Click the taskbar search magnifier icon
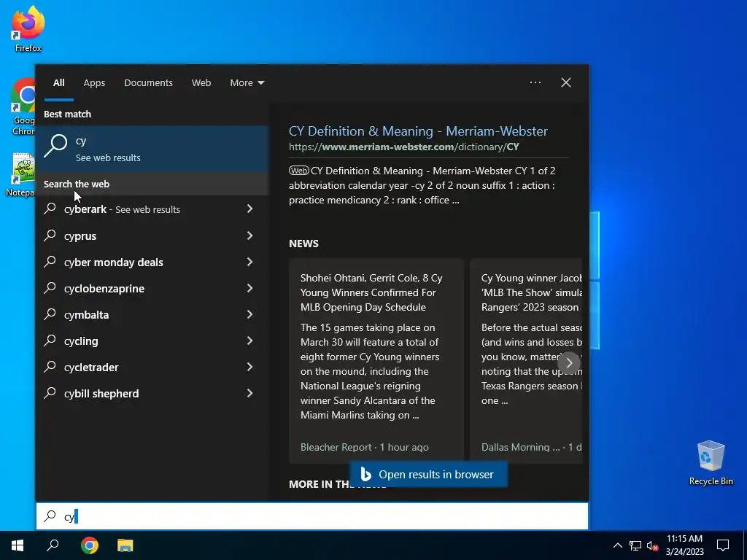747x560 pixels. [53, 545]
